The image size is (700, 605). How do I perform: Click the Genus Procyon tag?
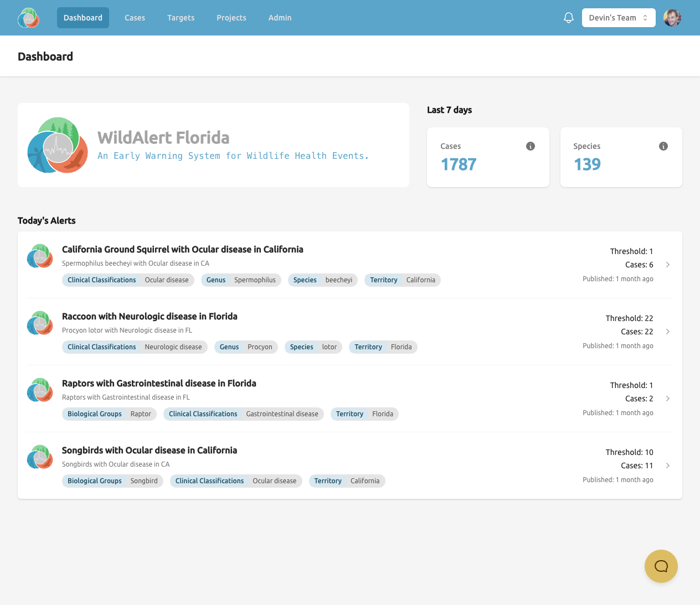click(x=246, y=347)
